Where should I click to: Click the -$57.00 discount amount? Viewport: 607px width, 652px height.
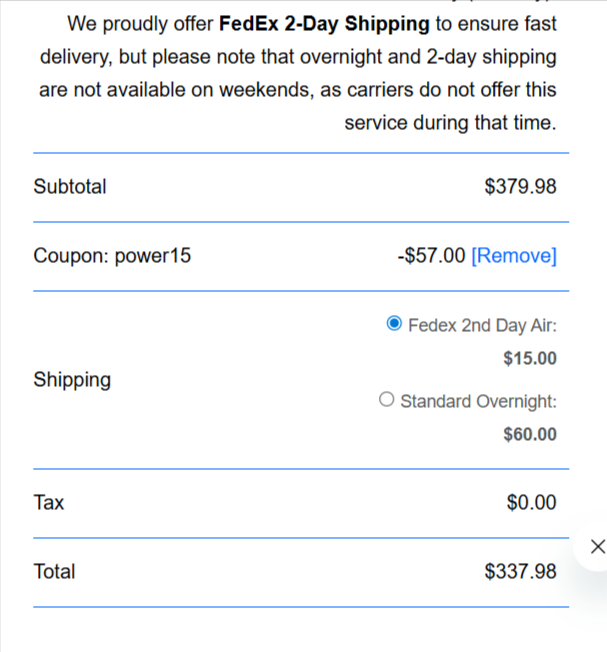[431, 256]
